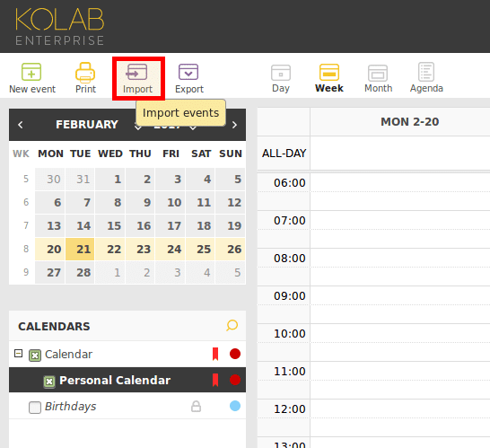
Task: Open the month dropdown next to FEBRUARY
Action: tap(137, 127)
